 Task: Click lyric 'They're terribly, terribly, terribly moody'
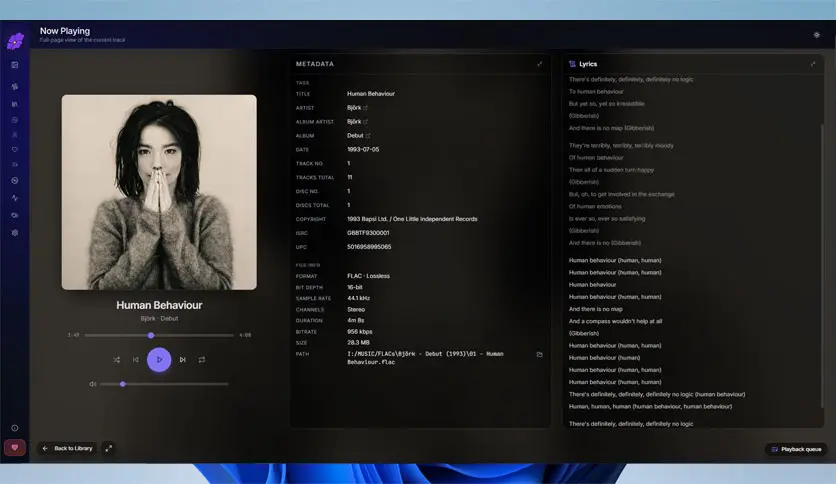pos(621,146)
